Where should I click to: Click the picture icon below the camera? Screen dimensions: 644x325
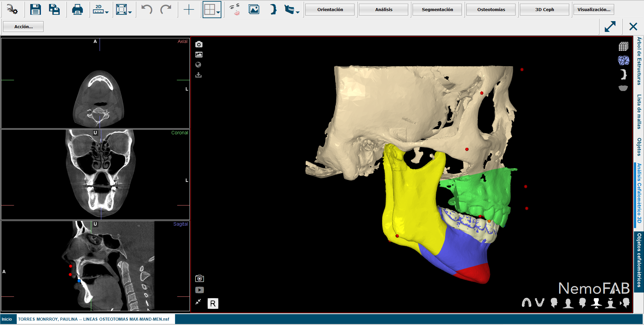coord(199,54)
